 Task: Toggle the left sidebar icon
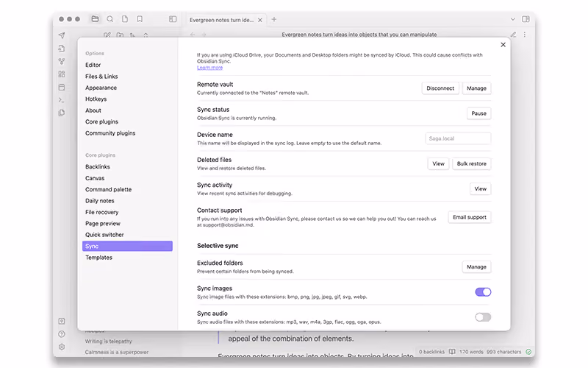pyautogui.click(x=173, y=19)
